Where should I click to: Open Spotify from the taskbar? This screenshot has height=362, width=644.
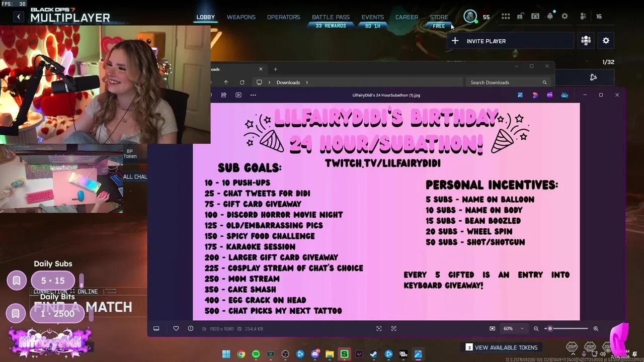pos(256,354)
